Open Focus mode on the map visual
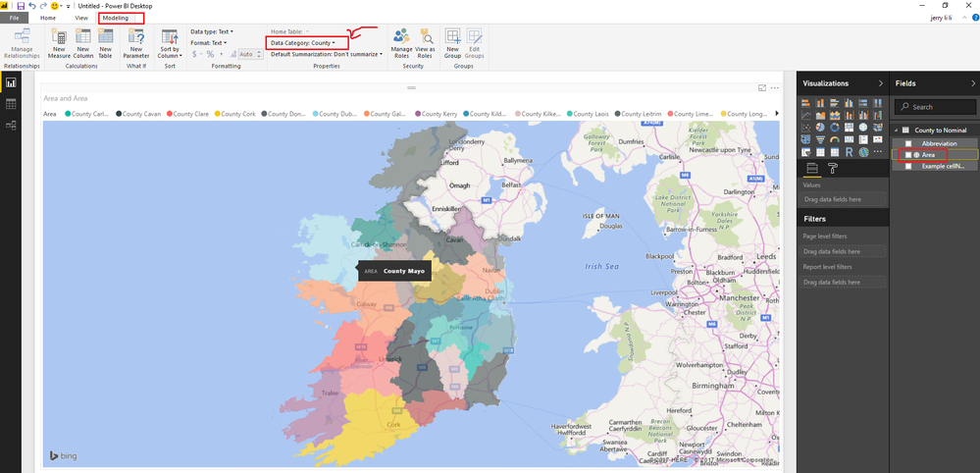This screenshot has width=980, height=473. 762,88
